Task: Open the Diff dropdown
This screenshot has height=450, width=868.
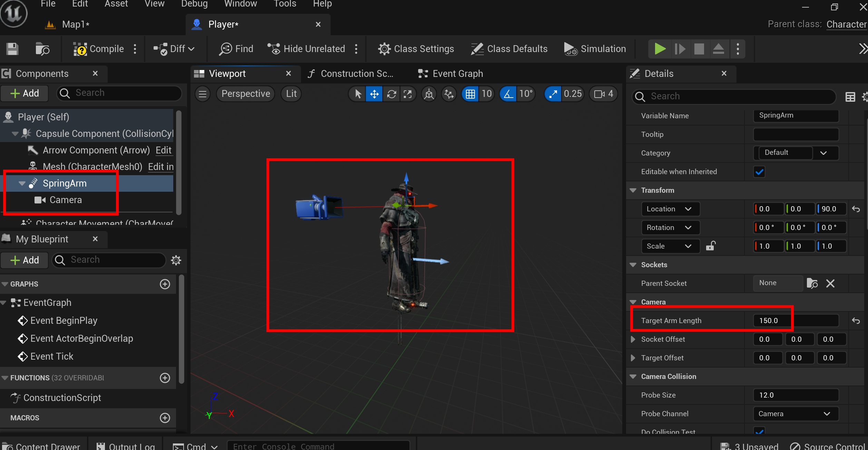Action: coord(174,49)
